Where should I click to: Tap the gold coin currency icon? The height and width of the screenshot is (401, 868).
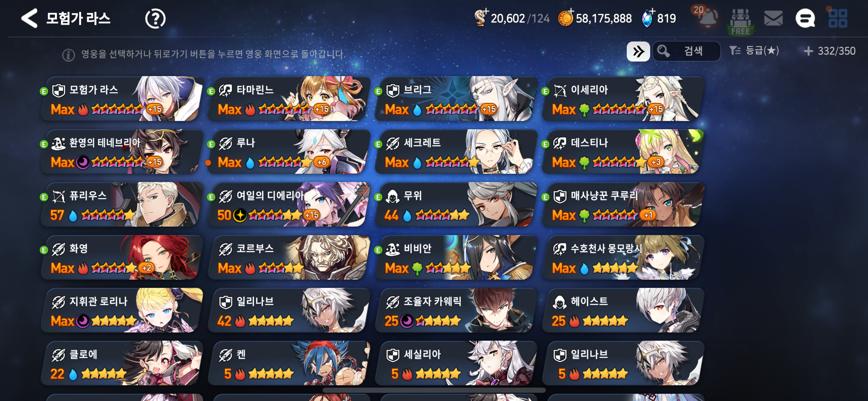pos(566,18)
